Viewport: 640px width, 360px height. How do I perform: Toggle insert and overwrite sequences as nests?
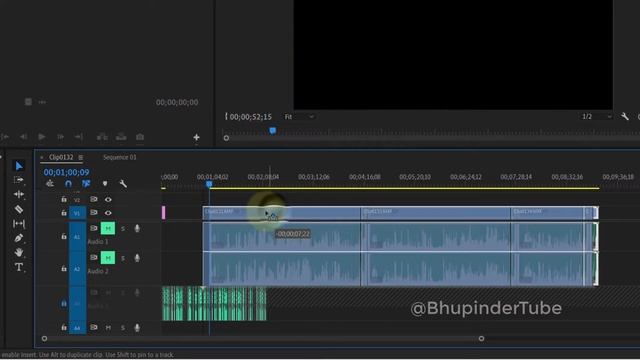(50, 184)
